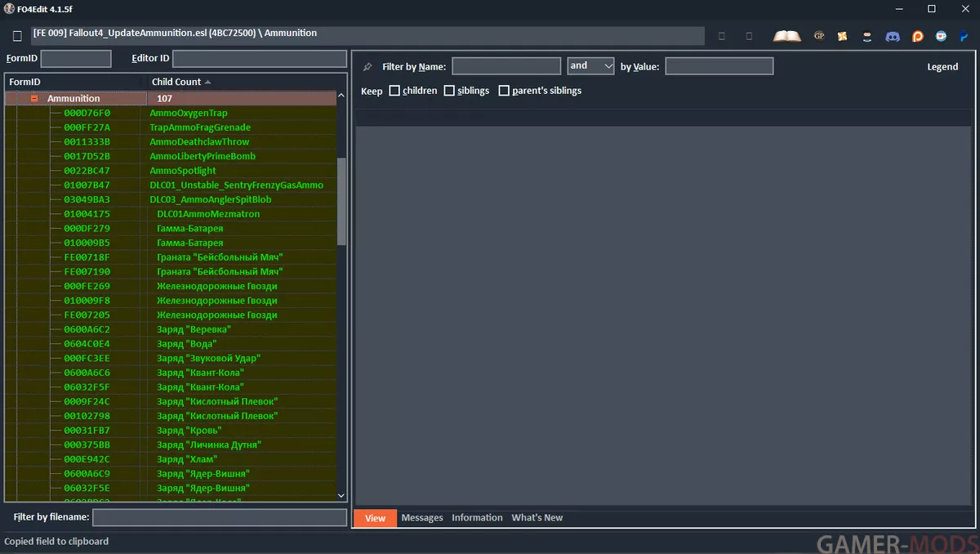Switch to the What's New tab
Image resolution: width=980 pixels, height=554 pixels.
(537, 518)
